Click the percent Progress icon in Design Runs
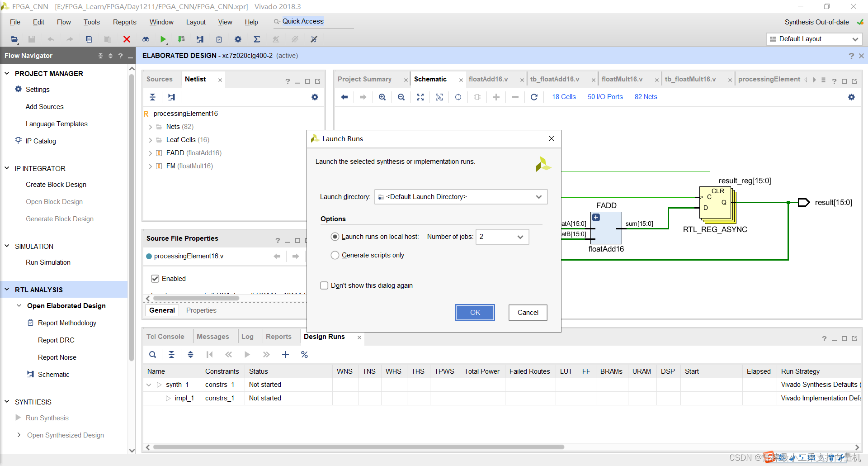Viewport: 868px width, 466px height. click(x=304, y=355)
